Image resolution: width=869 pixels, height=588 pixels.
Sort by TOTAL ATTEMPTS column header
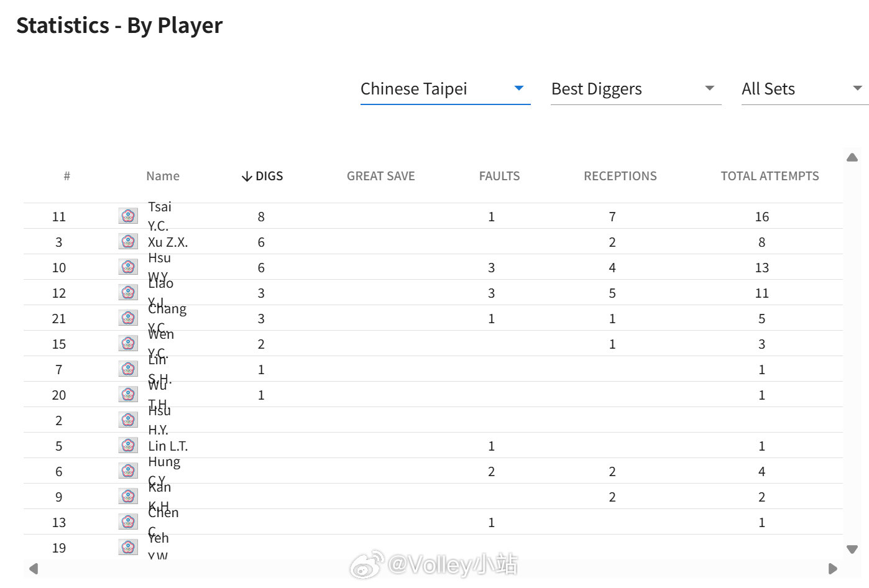pos(770,176)
